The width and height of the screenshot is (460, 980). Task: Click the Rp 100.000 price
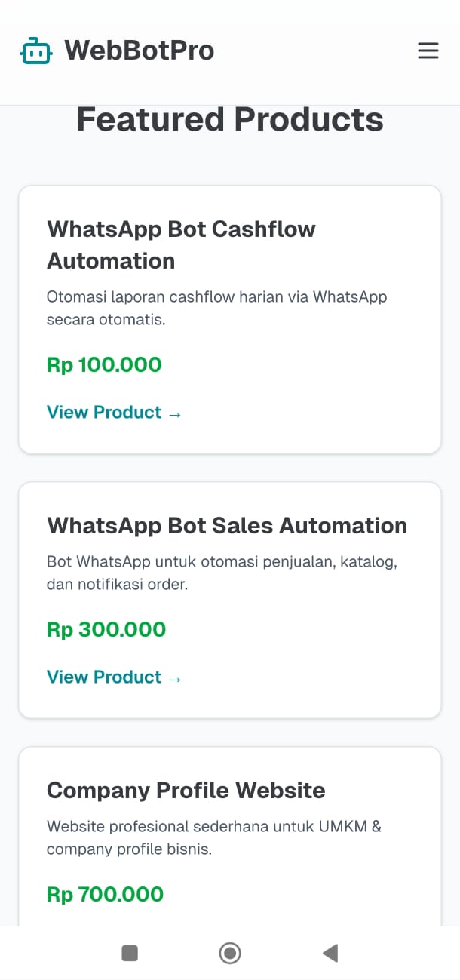click(104, 365)
